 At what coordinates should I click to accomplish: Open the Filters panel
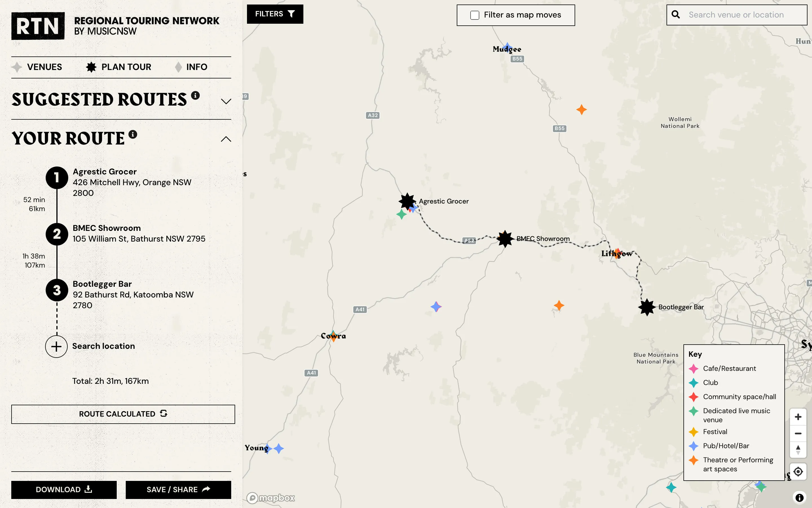[x=275, y=14]
